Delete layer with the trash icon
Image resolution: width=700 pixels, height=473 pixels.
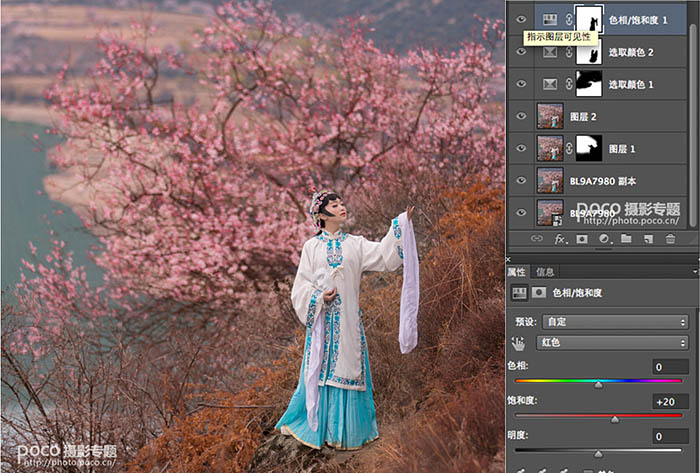[x=670, y=239]
